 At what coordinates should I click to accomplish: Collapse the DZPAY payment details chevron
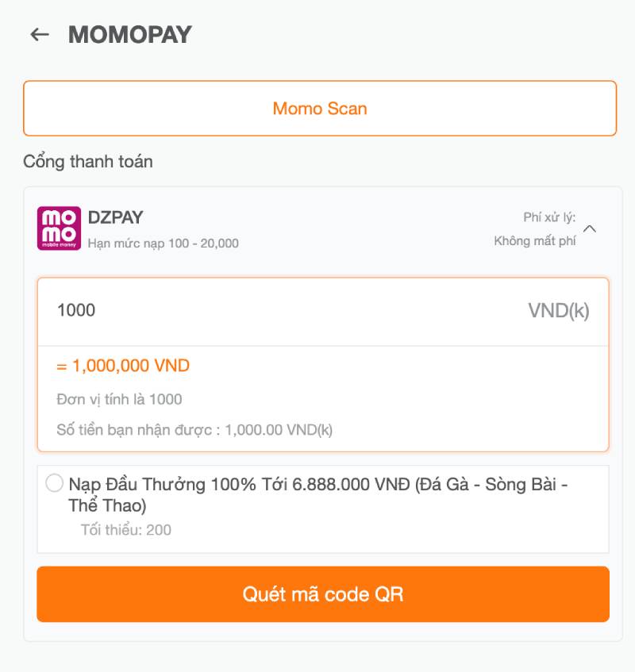point(591,228)
